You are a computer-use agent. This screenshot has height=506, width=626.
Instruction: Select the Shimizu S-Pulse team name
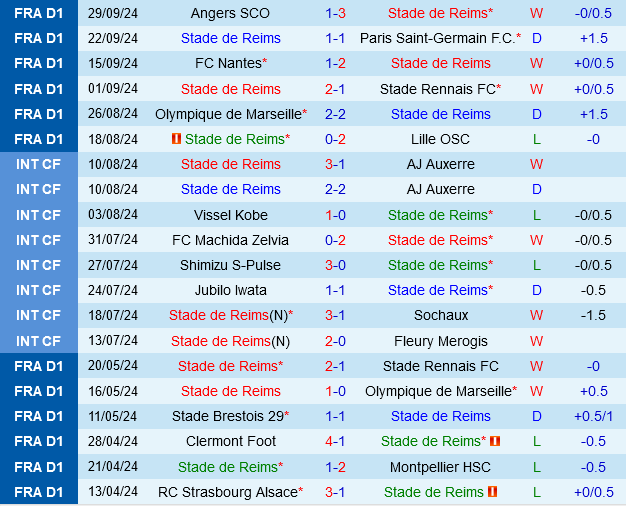230,265
